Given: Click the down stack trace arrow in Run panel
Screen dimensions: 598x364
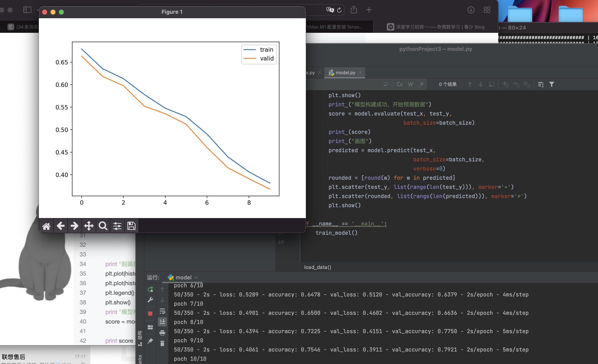Looking at the screenshot, I should pos(162,300).
